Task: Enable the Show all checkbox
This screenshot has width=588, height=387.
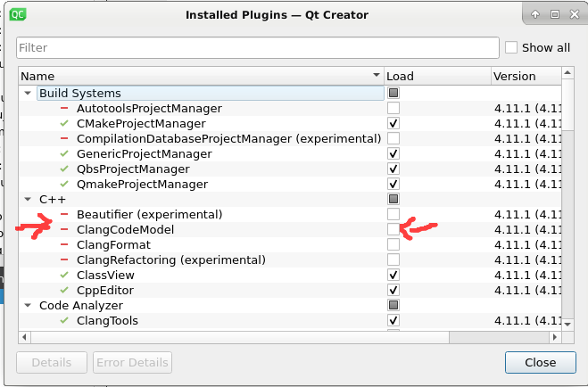Action: pyautogui.click(x=511, y=47)
